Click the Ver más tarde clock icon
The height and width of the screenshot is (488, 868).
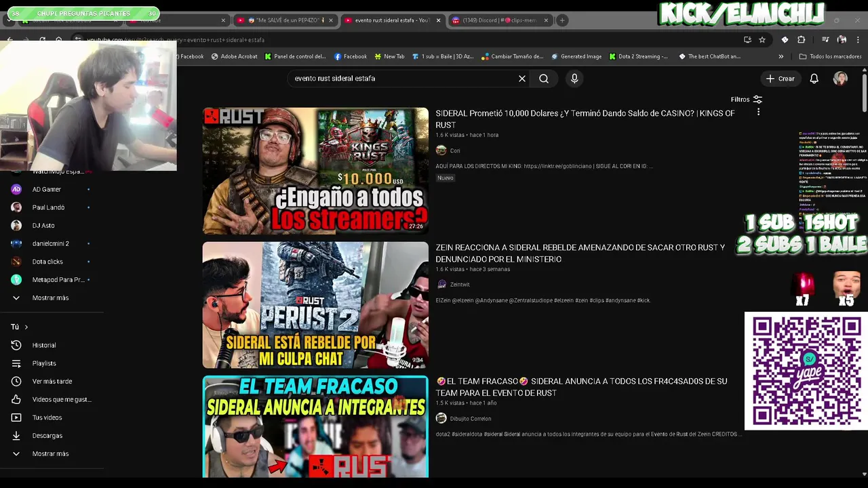(16, 382)
